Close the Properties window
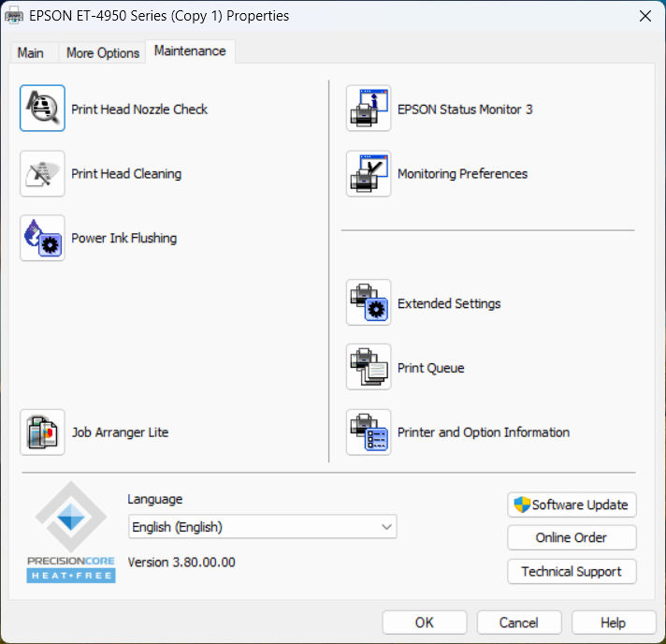 click(645, 16)
